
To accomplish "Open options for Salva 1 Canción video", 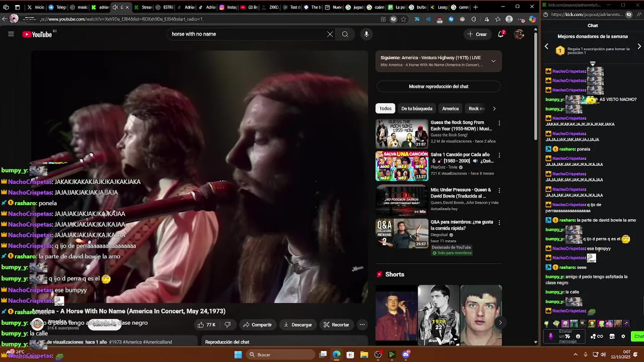I will pyautogui.click(x=499, y=155).
